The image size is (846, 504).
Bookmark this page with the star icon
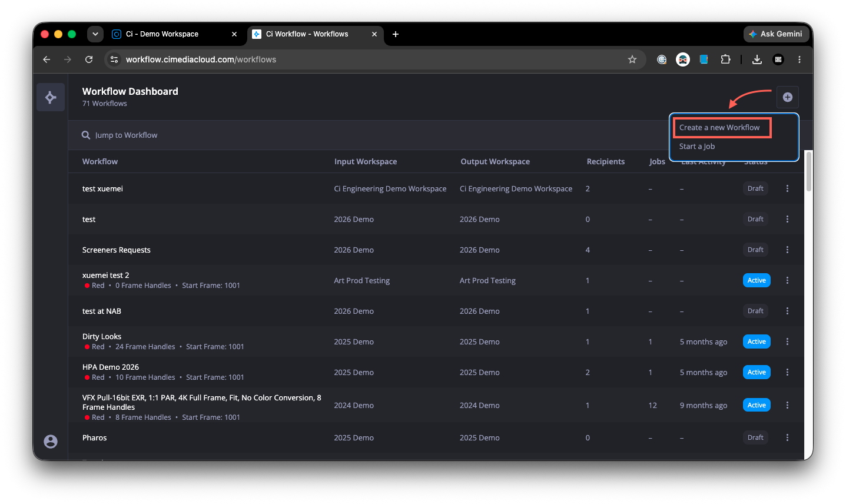coord(632,59)
